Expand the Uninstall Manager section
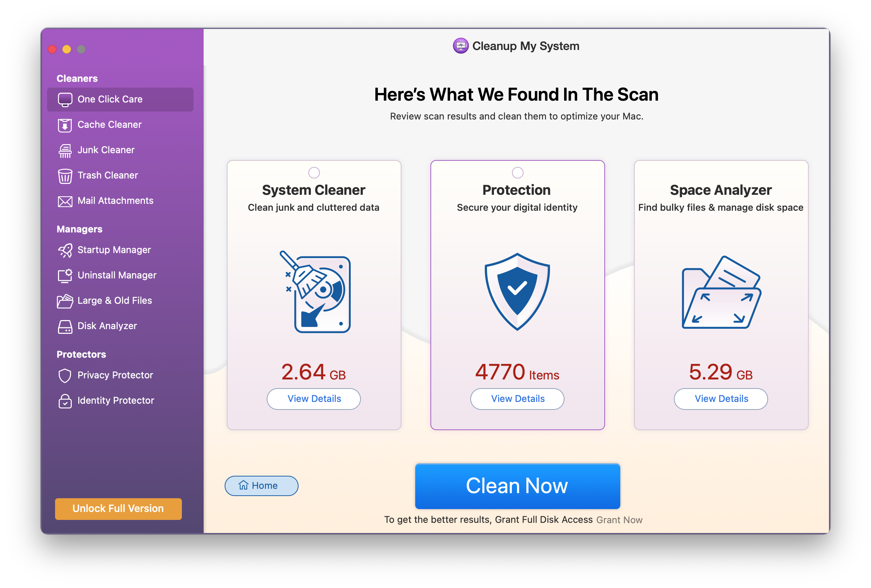The width and height of the screenshot is (871, 588). click(119, 274)
